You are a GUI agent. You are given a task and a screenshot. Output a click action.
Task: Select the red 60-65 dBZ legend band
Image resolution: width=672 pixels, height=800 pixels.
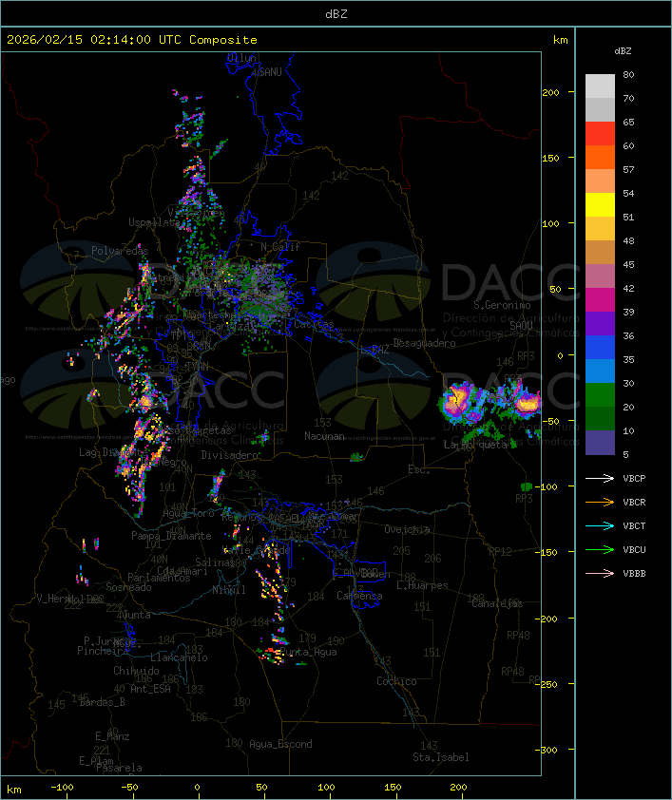pos(600,134)
